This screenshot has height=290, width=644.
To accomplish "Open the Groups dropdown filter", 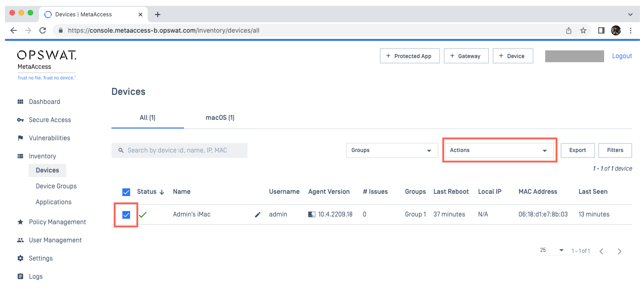I will click(392, 150).
